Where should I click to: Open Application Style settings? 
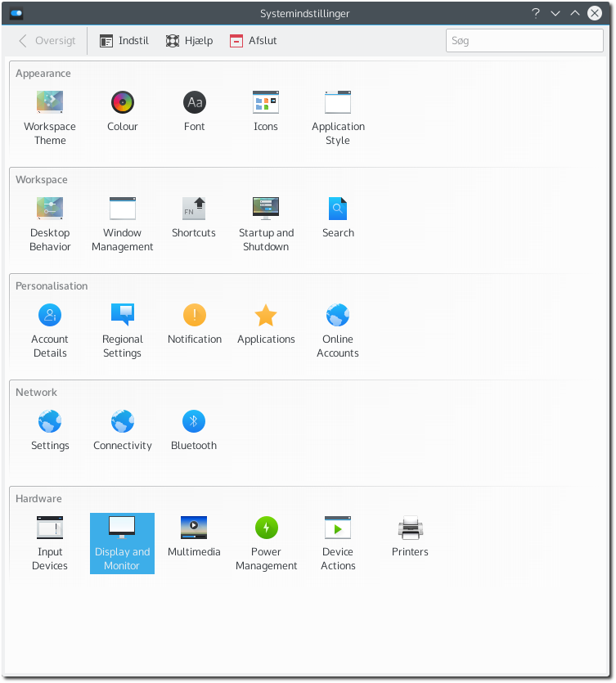tap(338, 118)
